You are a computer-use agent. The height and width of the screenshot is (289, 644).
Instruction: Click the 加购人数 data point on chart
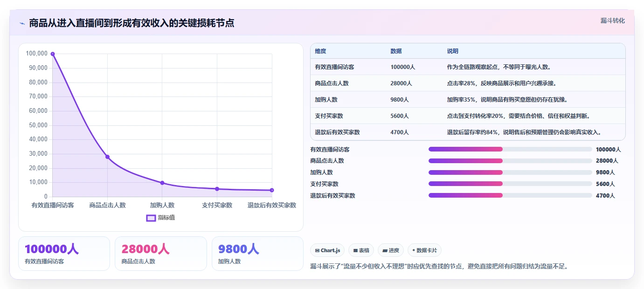pos(162,183)
